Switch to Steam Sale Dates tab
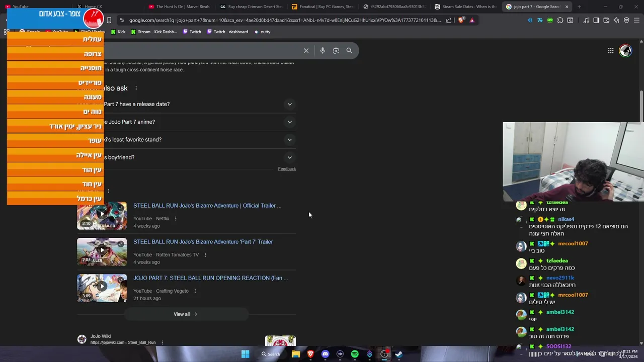Image resolution: width=644 pixels, height=362 pixels. (466, 7)
